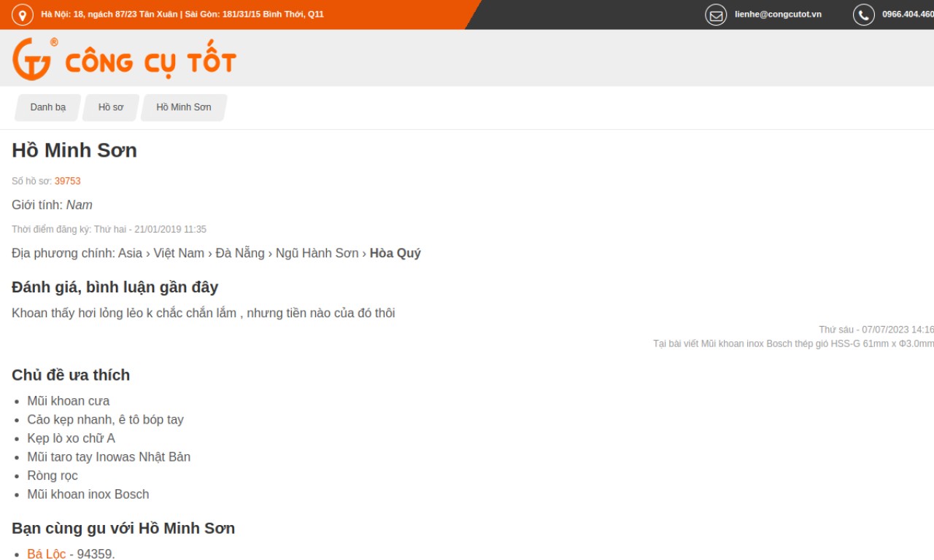Visit Bá Lộc's profile link
The image size is (934, 560).
pyautogui.click(x=46, y=553)
